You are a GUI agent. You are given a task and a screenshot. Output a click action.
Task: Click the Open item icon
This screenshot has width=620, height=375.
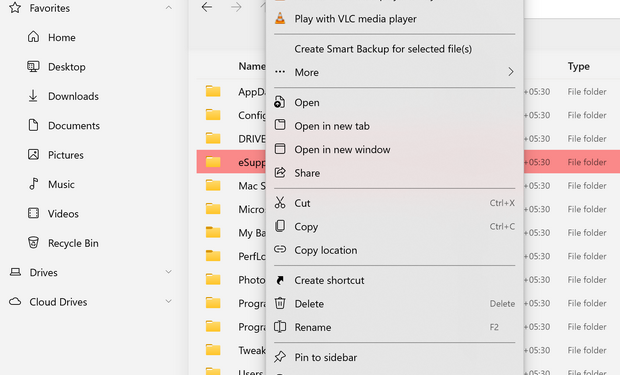279,102
